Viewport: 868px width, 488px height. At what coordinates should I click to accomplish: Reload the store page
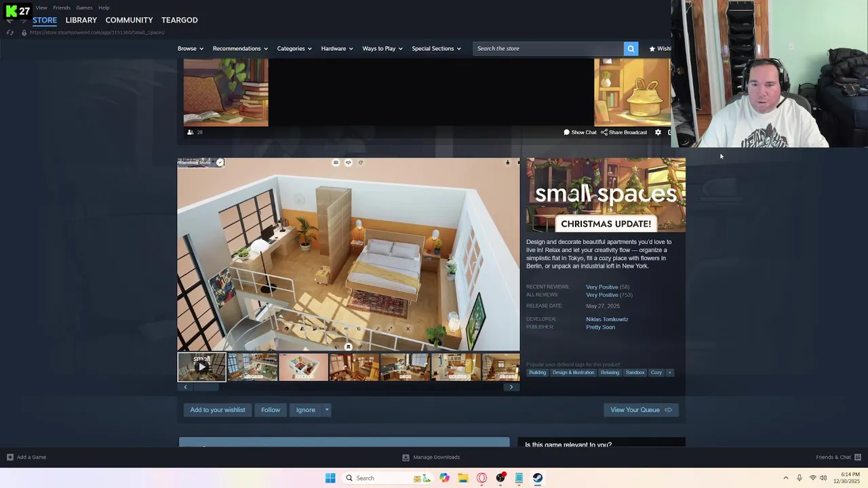(x=10, y=33)
